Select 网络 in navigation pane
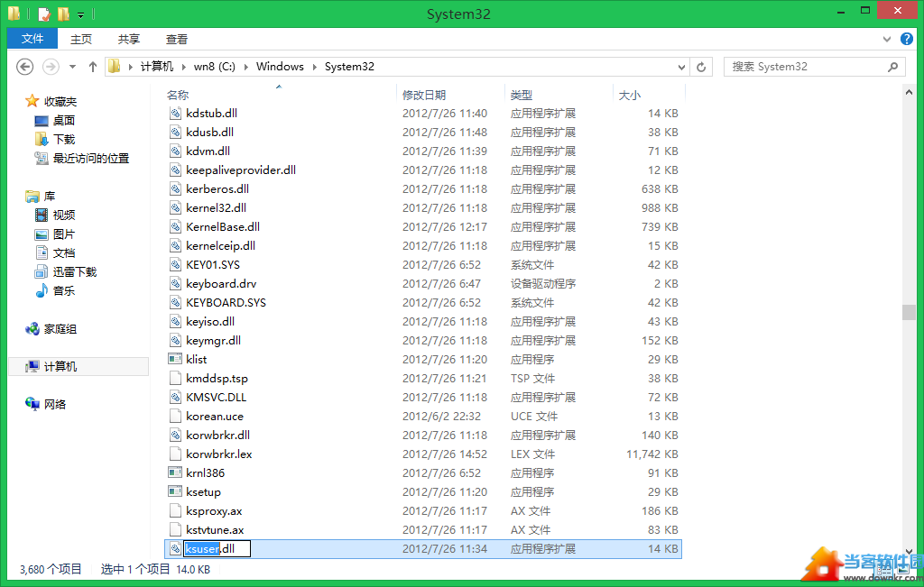Image resolution: width=924 pixels, height=587 pixels. [55, 404]
